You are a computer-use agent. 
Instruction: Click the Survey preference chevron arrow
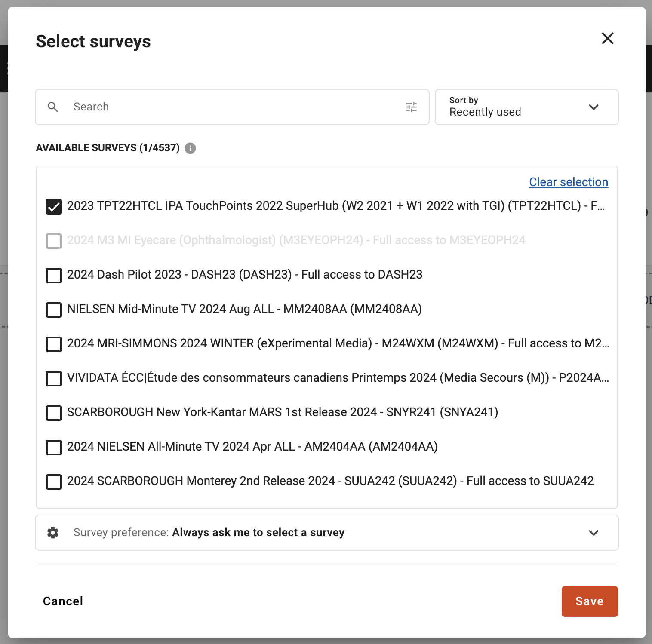tap(594, 533)
